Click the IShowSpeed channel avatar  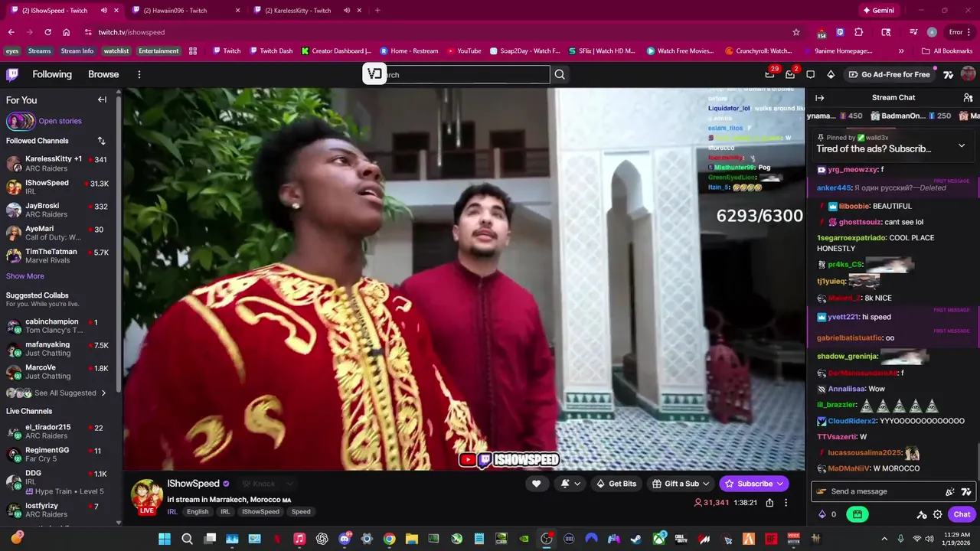point(147,496)
